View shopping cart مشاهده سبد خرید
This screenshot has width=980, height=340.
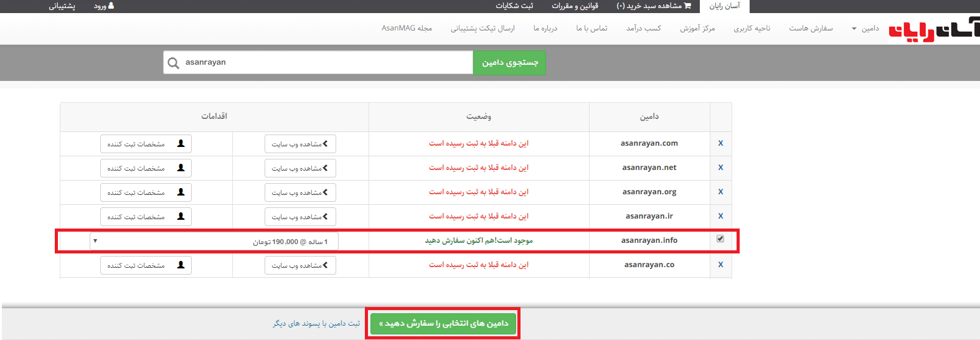pos(654,6)
